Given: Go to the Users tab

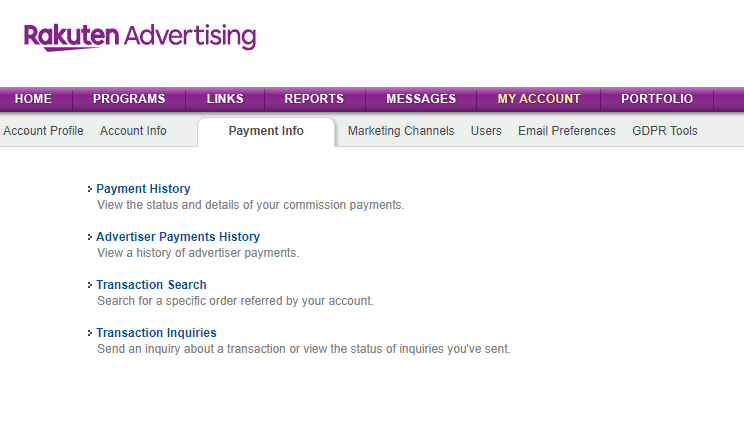Looking at the screenshot, I should 486,131.
